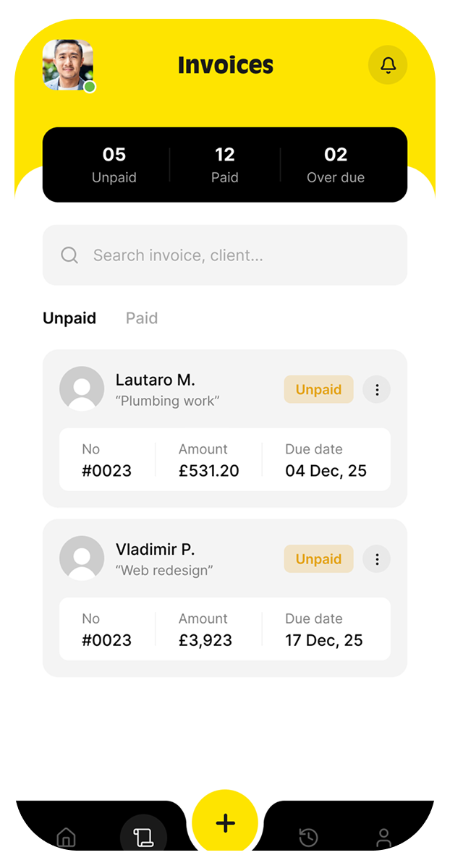
Task: Open options menu for Vladimir P. invoice
Action: pyautogui.click(x=376, y=559)
